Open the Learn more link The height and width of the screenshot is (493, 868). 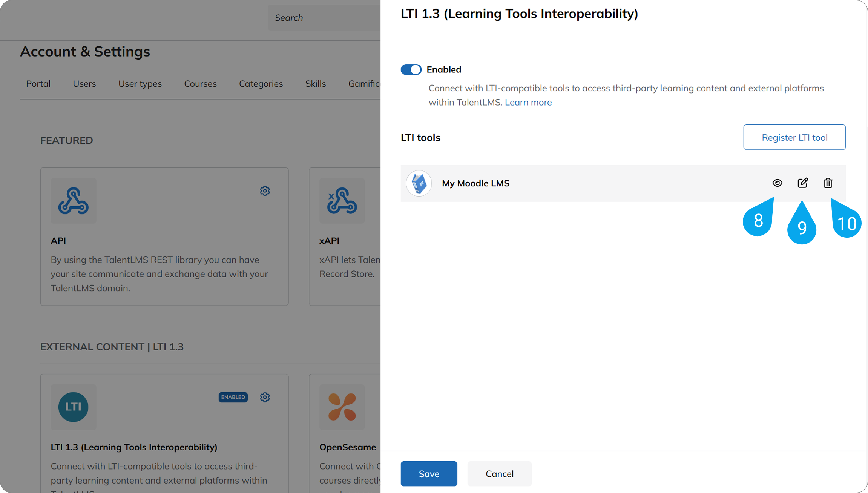528,102
